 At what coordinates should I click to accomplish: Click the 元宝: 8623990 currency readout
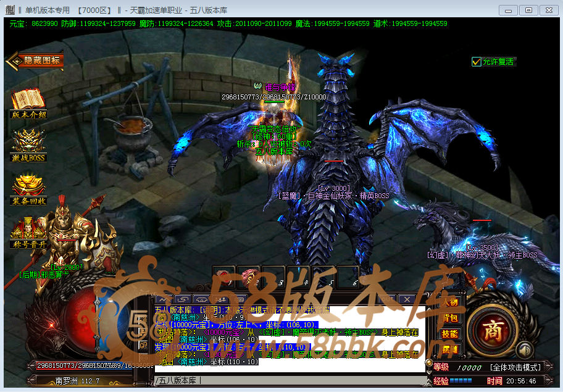[33, 23]
